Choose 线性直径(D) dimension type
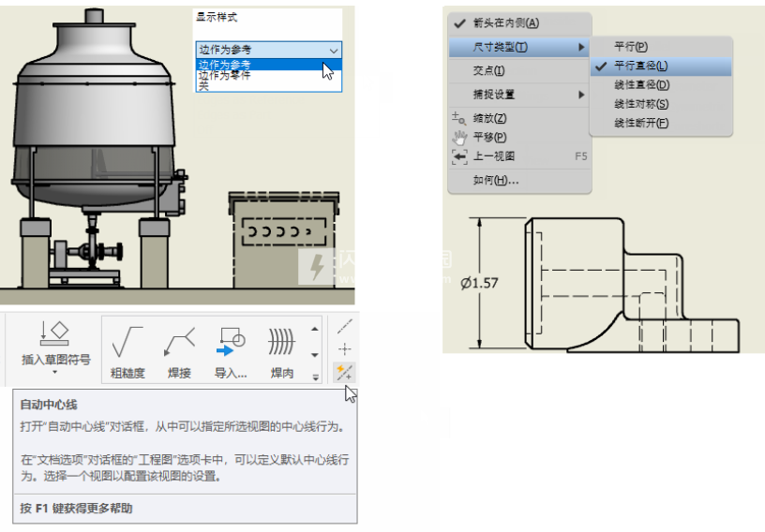765x532 pixels. tap(640, 85)
